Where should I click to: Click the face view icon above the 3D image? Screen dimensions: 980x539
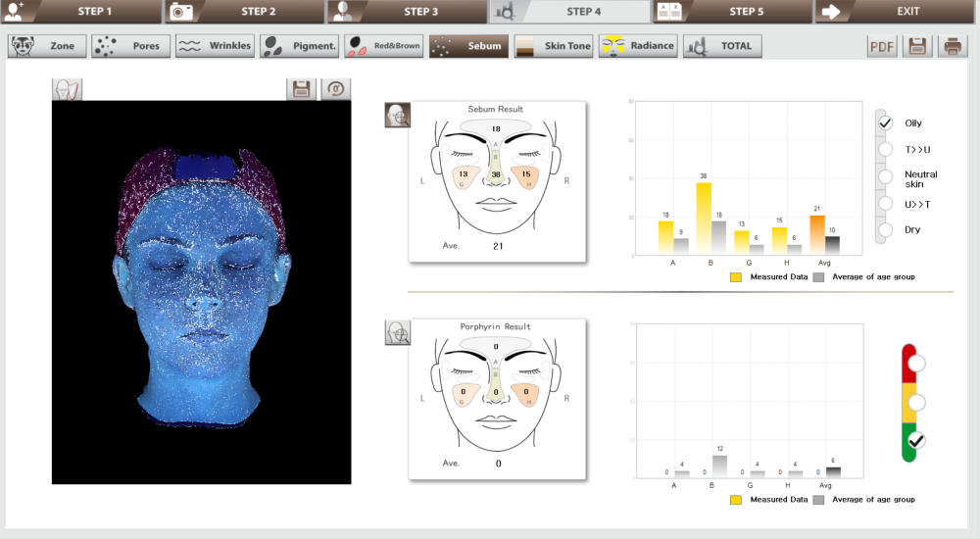point(68,89)
